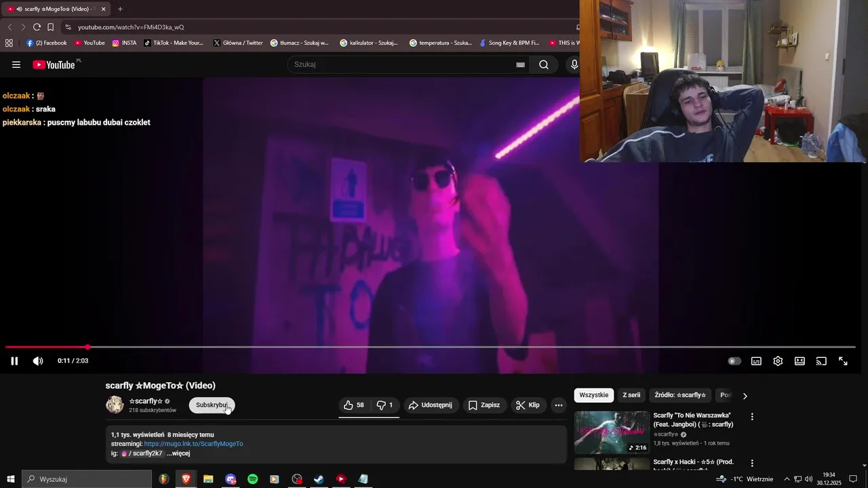Viewport: 868px width, 488px height.
Task: Dislike the video with the thumbs-down button
Action: (x=385, y=405)
